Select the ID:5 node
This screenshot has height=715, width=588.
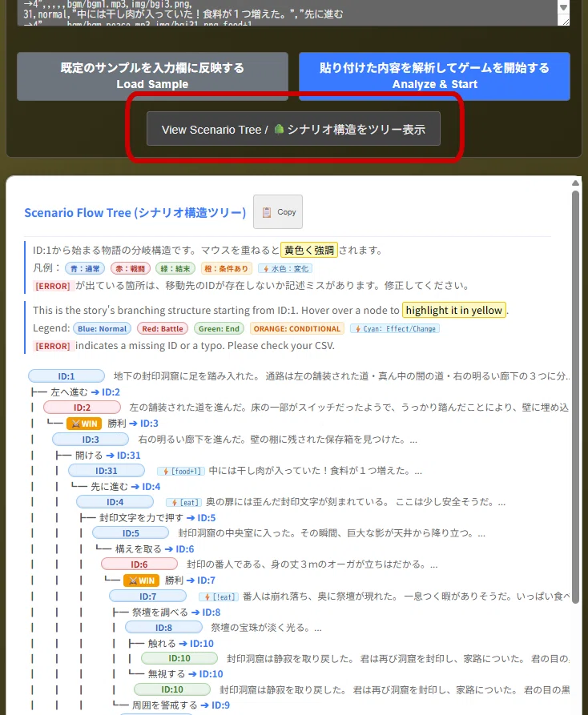click(x=131, y=533)
